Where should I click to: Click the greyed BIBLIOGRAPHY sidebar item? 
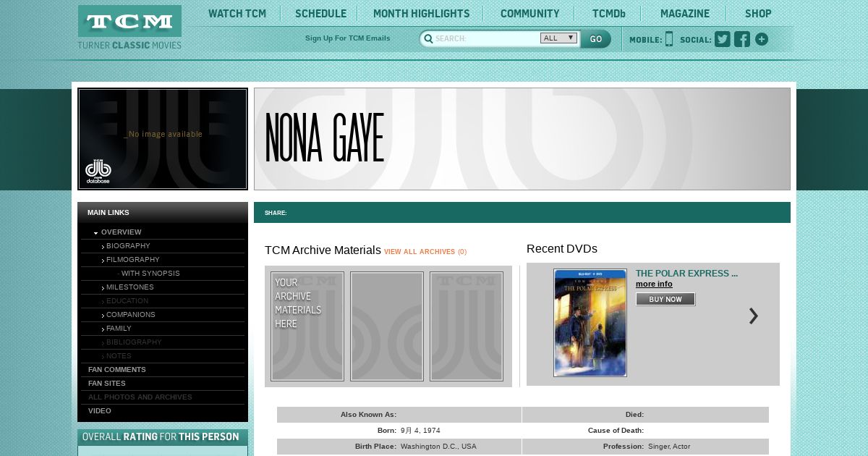pos(134,342)
